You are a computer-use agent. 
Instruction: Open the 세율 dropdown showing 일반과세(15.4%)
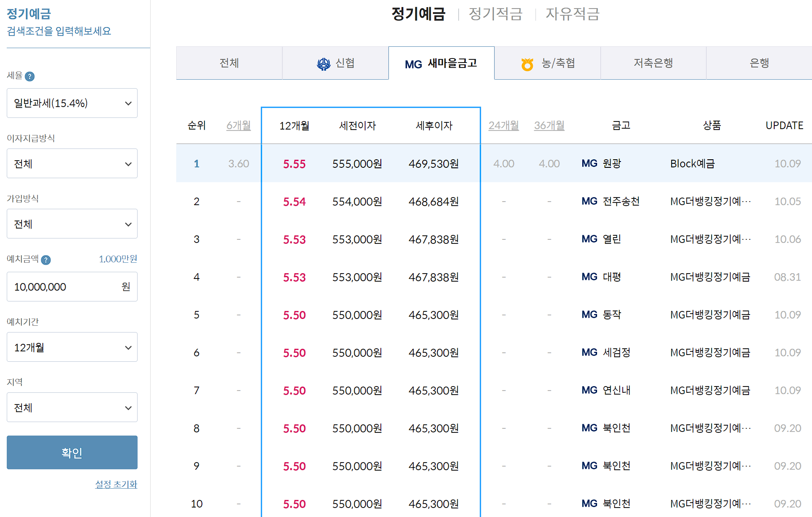pos(72,103)
